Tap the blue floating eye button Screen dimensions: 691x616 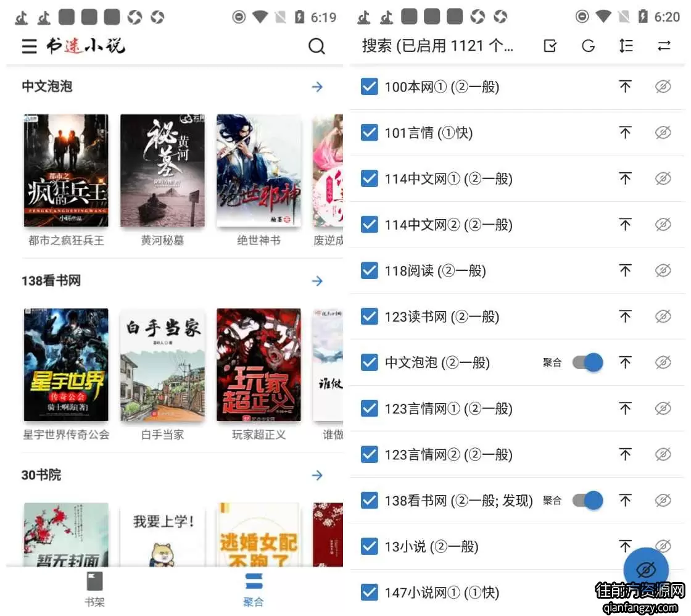point(645,570)
